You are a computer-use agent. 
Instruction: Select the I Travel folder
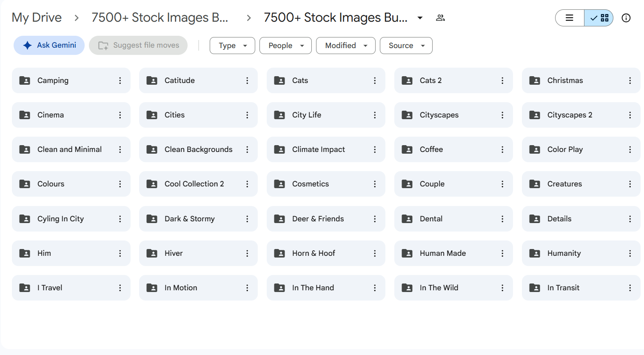(x=71, y=288)
